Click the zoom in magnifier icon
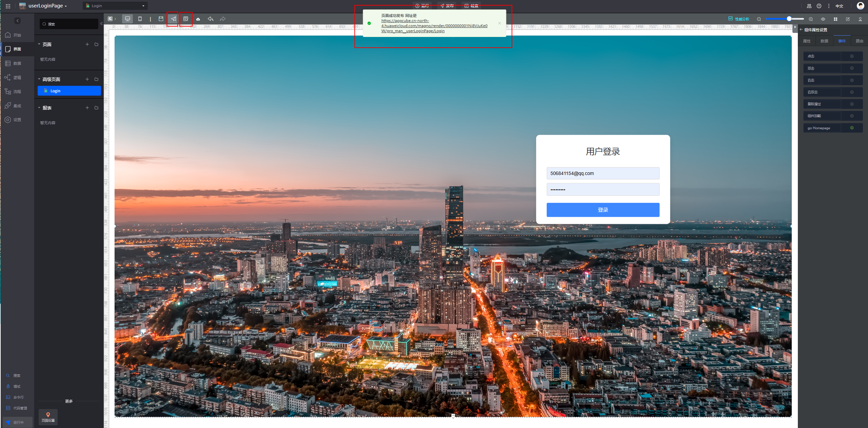This screenshot has height=428, width=868. tap(811, 19)
